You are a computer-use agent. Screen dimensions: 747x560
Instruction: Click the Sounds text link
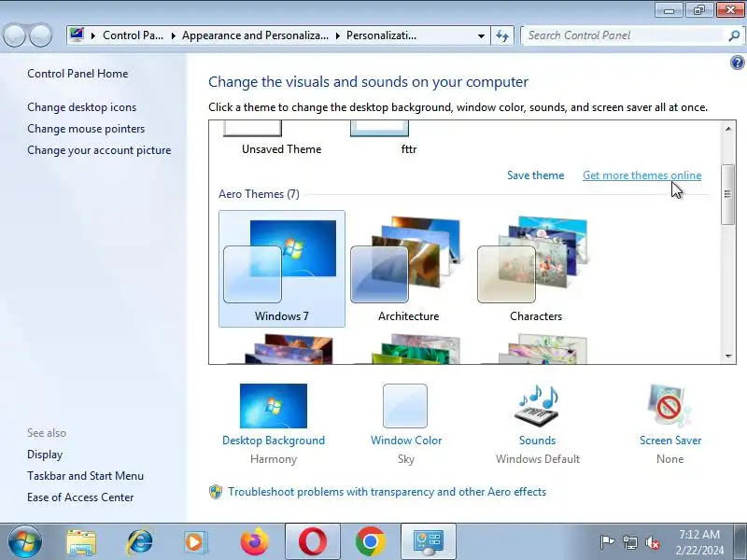pyautogui.click(x=538, y=441)
